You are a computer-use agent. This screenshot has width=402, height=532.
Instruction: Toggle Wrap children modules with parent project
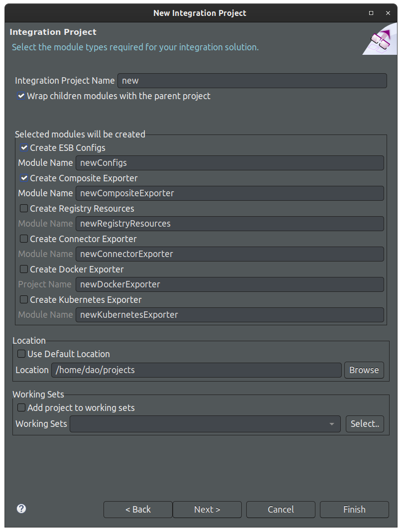21,96
